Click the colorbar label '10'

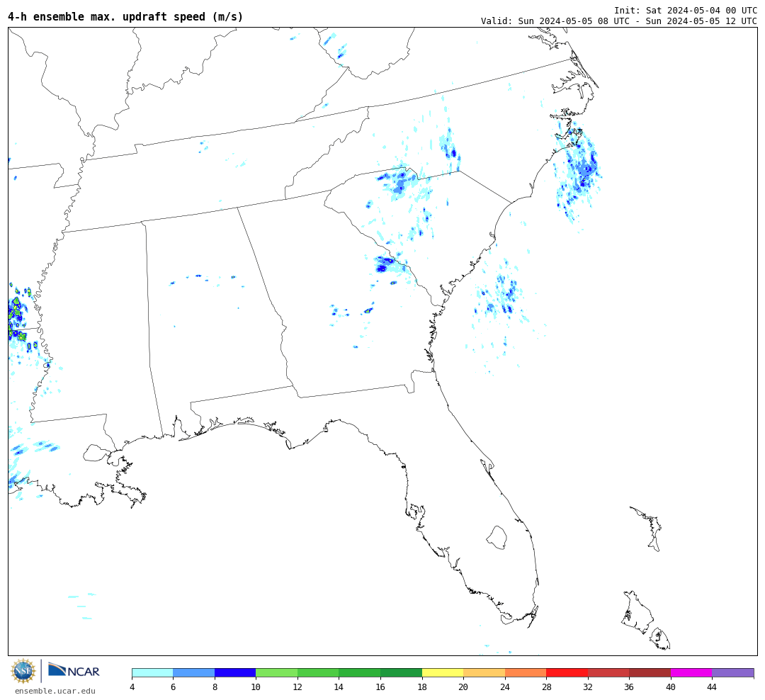pos(256,687)
